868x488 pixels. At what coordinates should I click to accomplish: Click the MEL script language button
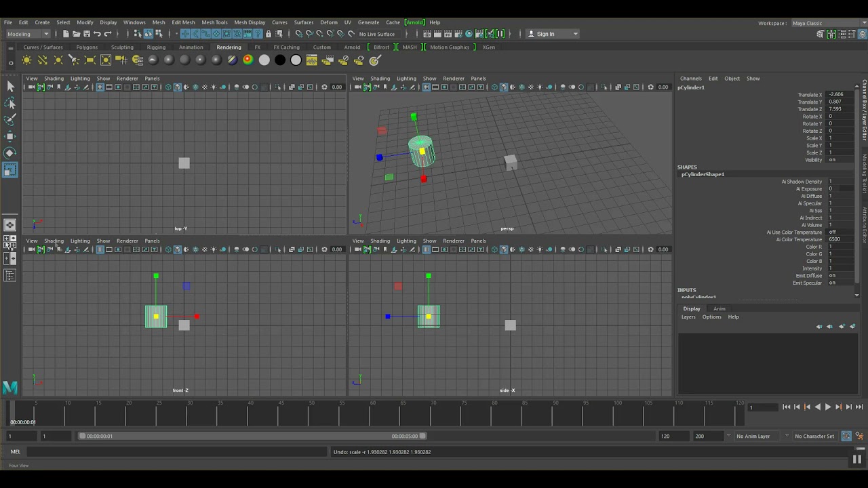coord(16,451)
